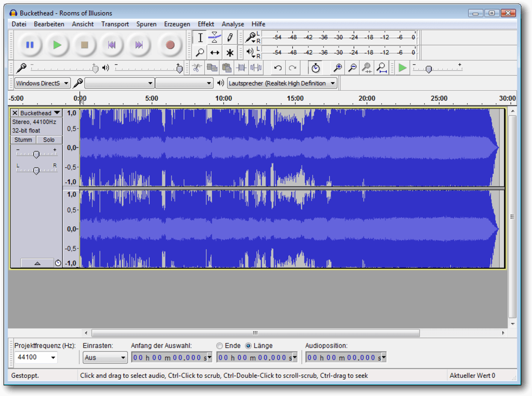Open the Analyse menu
Viewport: 532px width, 396px height.
click(233, 24)
